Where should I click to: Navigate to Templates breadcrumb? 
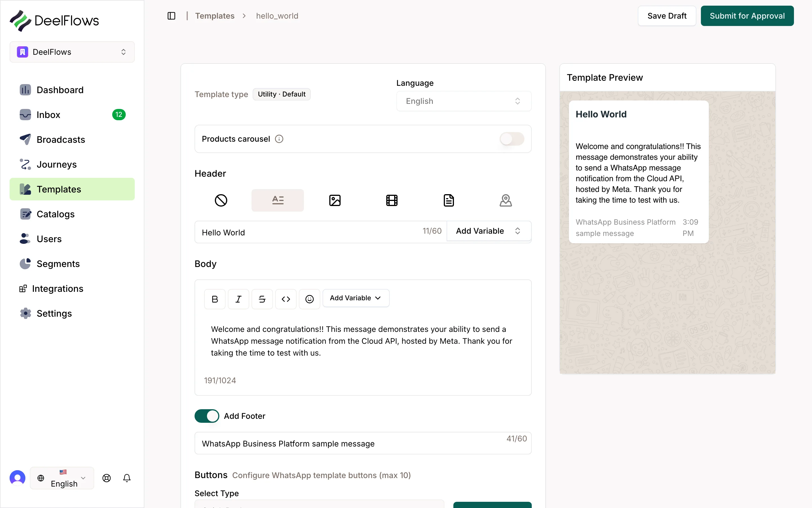click(x=215, y=16)
